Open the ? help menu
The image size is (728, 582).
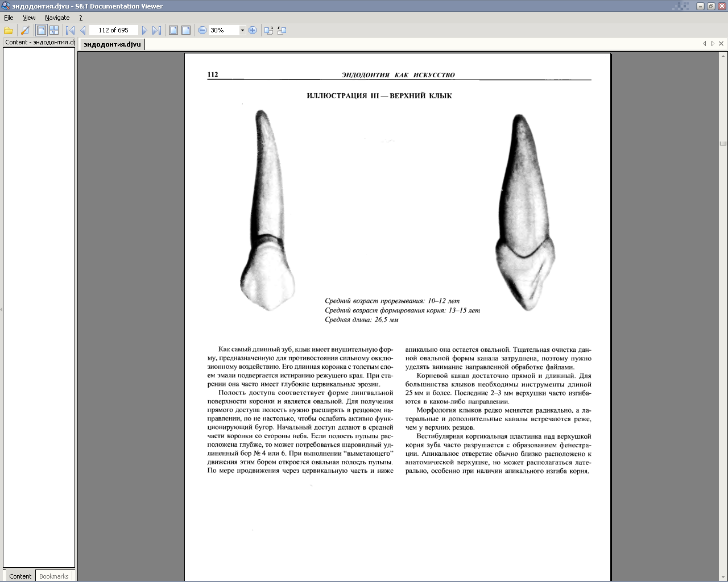click(81, 18)
